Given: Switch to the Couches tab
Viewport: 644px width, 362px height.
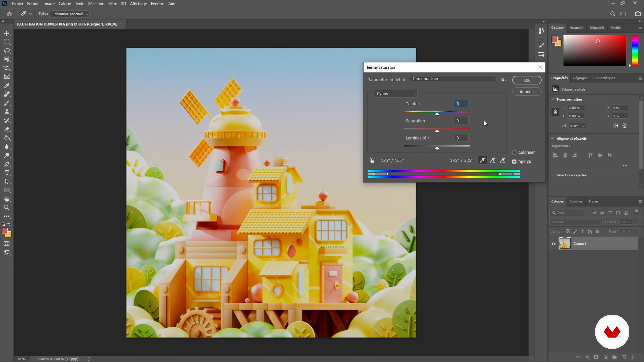Looking at the screenshot, I should pyautogui.click(x=576, y=201).
